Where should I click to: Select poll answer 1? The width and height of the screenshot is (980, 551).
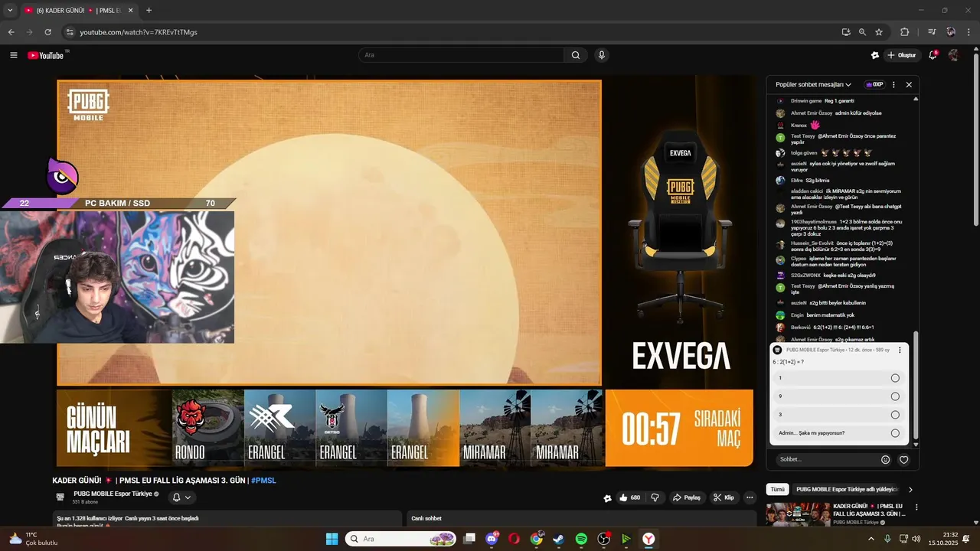pos(839,378)
